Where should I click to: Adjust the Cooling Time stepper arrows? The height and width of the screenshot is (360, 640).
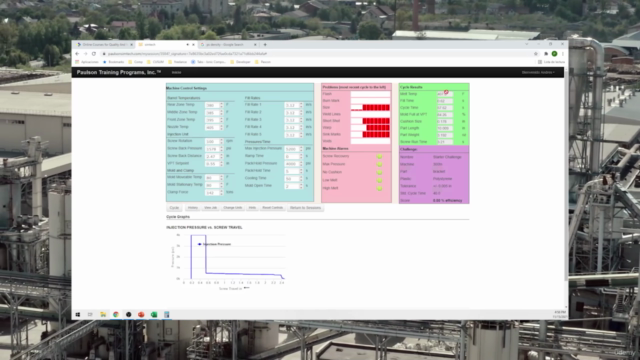tap(301, 179)
